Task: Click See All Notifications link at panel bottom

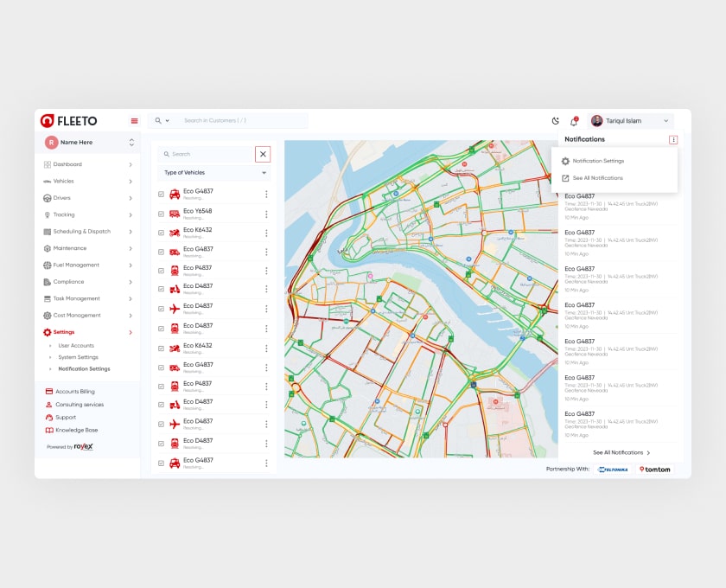Action: coord(621,452)
